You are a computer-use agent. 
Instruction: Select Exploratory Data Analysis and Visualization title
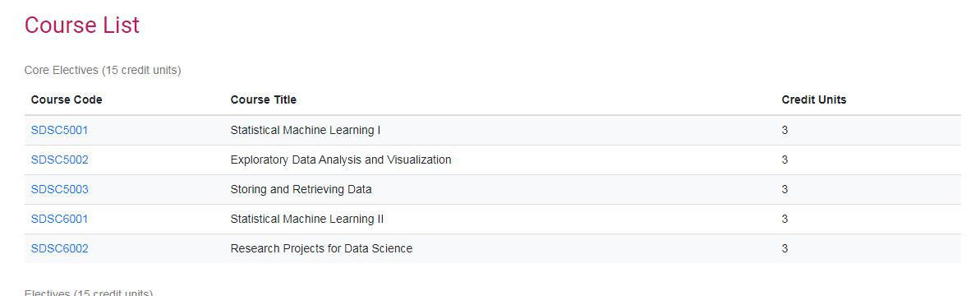pos(341,160)
